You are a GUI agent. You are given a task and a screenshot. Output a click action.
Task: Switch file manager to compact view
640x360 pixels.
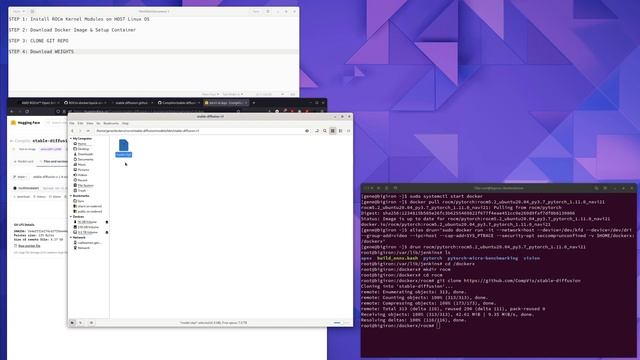point(348,131)
